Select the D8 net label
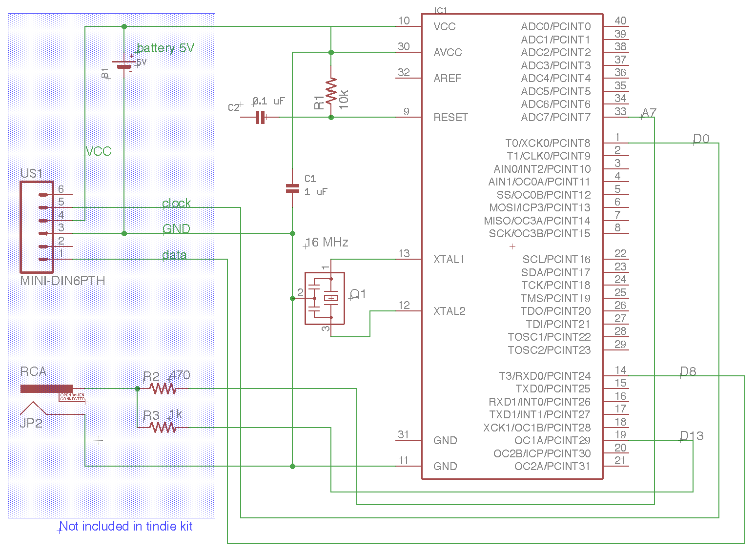 [x=688, y=371]
